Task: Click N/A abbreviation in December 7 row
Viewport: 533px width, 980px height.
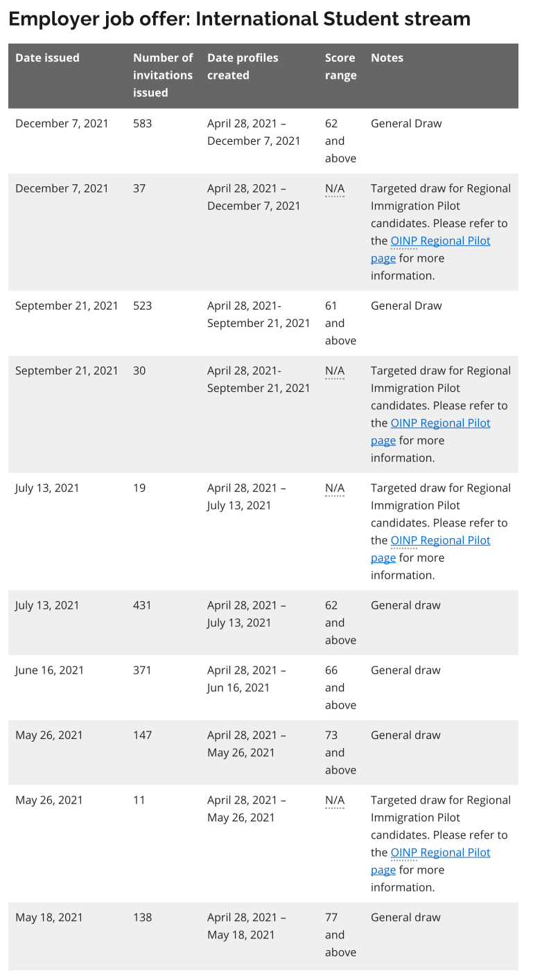Action: coord(334,188)
